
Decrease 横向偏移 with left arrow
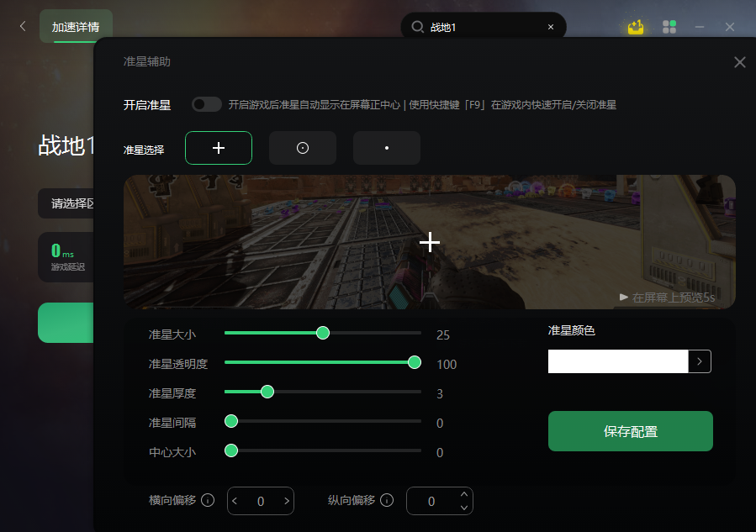click(235, 501)
